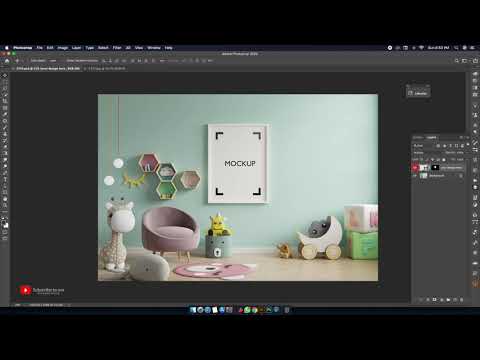This screenshot has height=360, width=480.
Task: Hide the Background layer eye icon
Action: (415, 175)
